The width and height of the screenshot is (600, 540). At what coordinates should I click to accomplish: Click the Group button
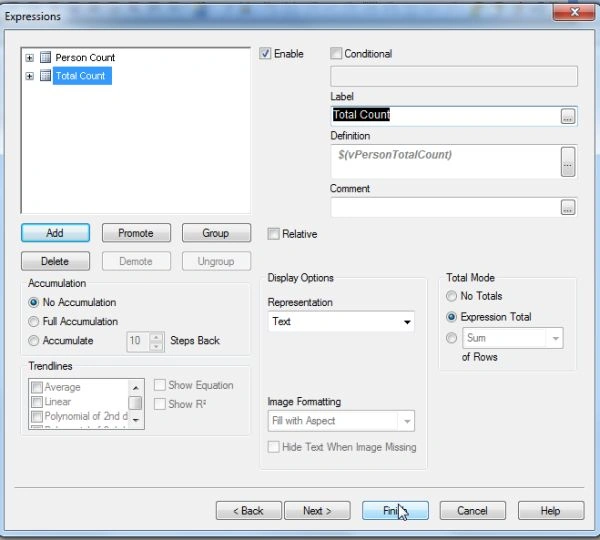coord(216,233)
